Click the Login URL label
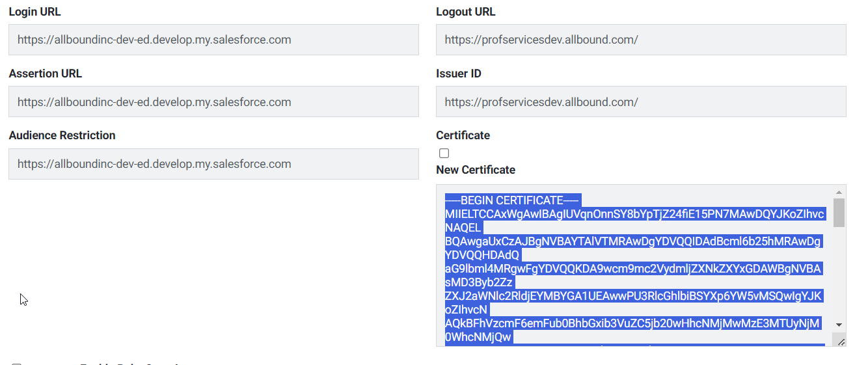Viewport: 868px width, 365px height. [x=34, y=12]
